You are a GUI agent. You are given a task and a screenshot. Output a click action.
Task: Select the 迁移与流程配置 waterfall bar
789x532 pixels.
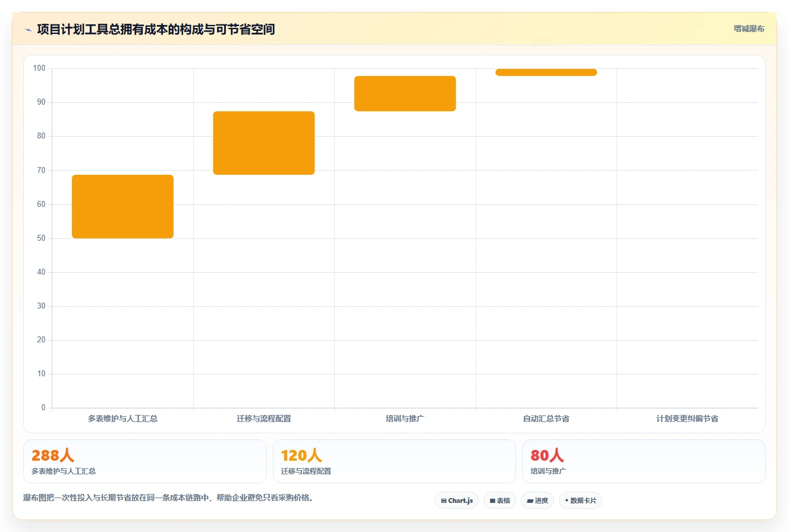264,143
